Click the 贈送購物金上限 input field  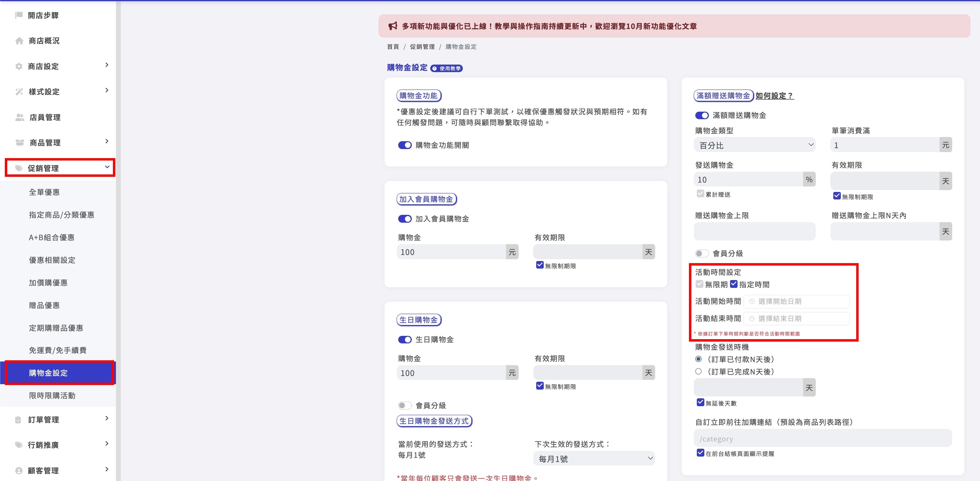tap(754, 231)
